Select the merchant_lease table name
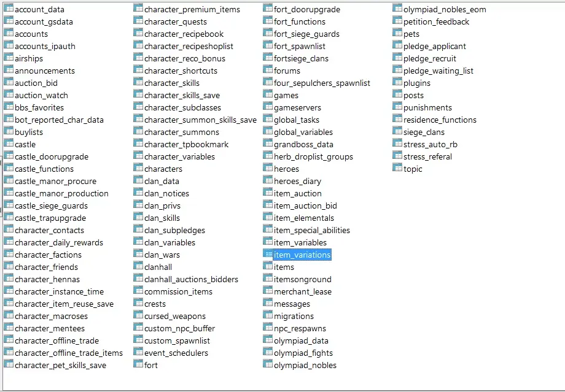The height and width of the screenshot is (392, 565). point(303,292)
